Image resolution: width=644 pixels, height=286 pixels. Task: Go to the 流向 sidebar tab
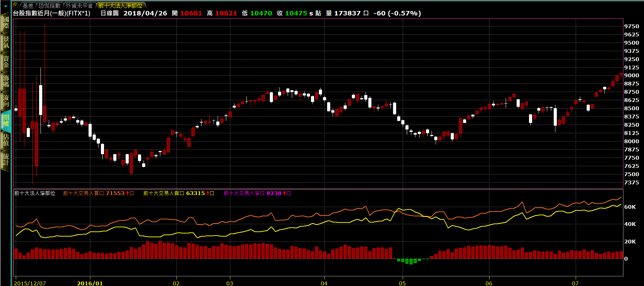6,101
